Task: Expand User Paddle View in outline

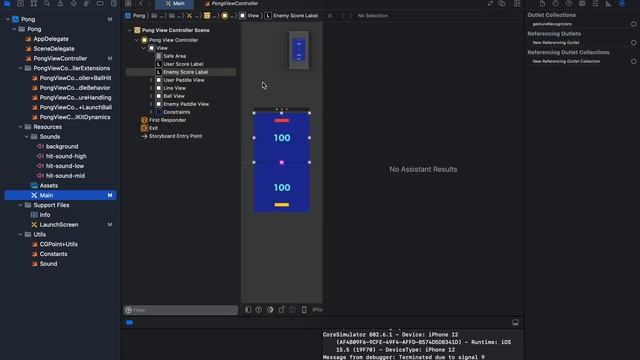Action: pyautogui.click(x=151, y=80)
